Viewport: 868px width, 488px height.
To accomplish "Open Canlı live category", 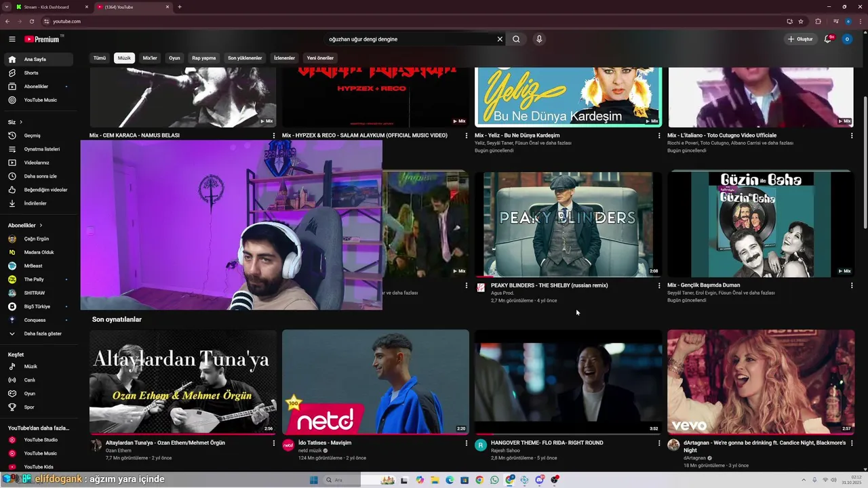I will click(39, 380).
